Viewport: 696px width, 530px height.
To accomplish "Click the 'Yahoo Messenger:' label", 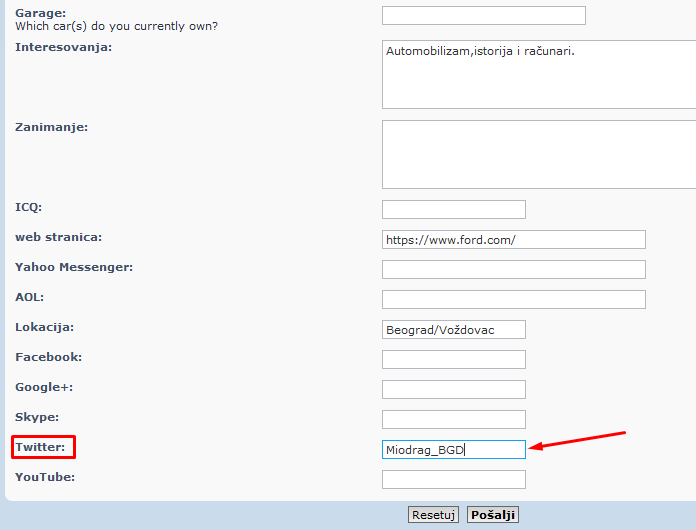I will coord(74,267).
